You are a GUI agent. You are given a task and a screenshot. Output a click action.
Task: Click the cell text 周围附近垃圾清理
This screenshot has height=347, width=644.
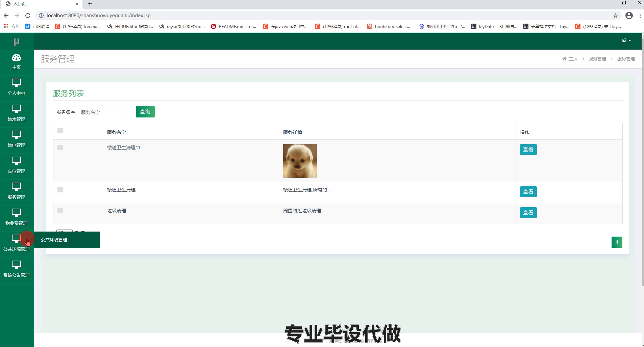[302, 211]
